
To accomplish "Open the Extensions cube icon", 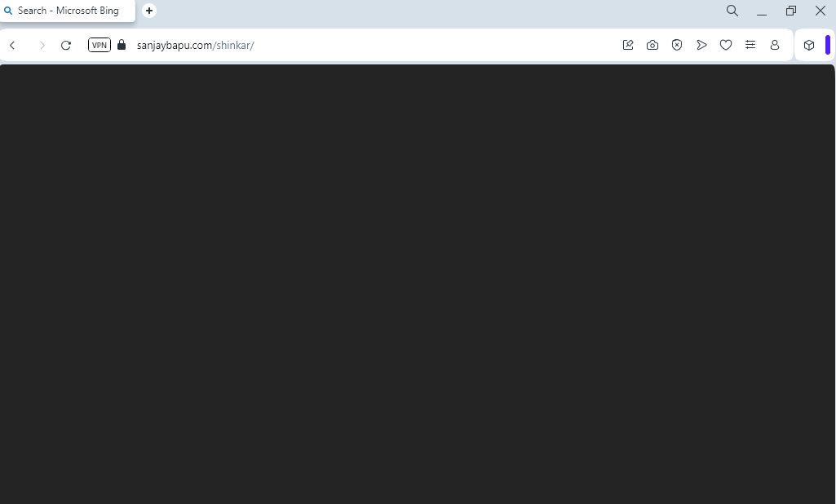I will point(809,46).
